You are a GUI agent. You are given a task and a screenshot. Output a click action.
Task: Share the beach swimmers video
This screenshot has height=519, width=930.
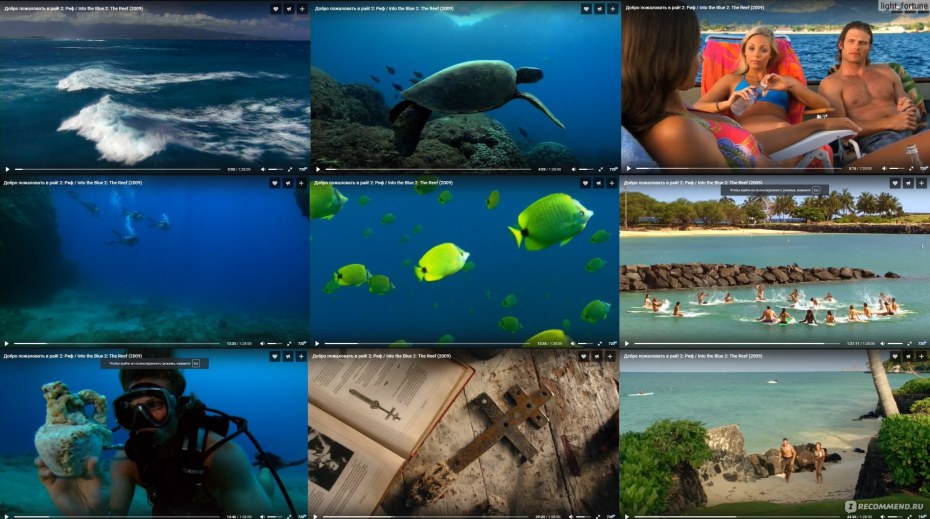(907, 183)
